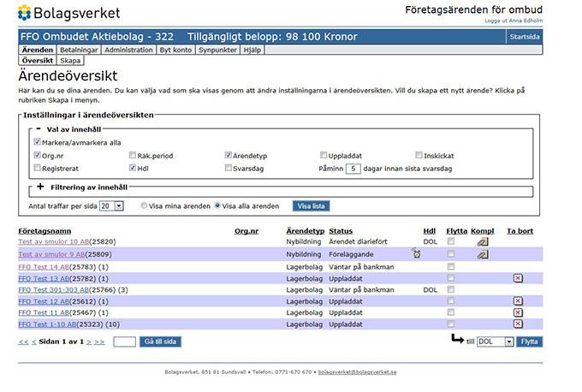The width and height of the screenshot is (582, 392).
Task: Open FFO Test 14 AB case
Action: [44, 267]
